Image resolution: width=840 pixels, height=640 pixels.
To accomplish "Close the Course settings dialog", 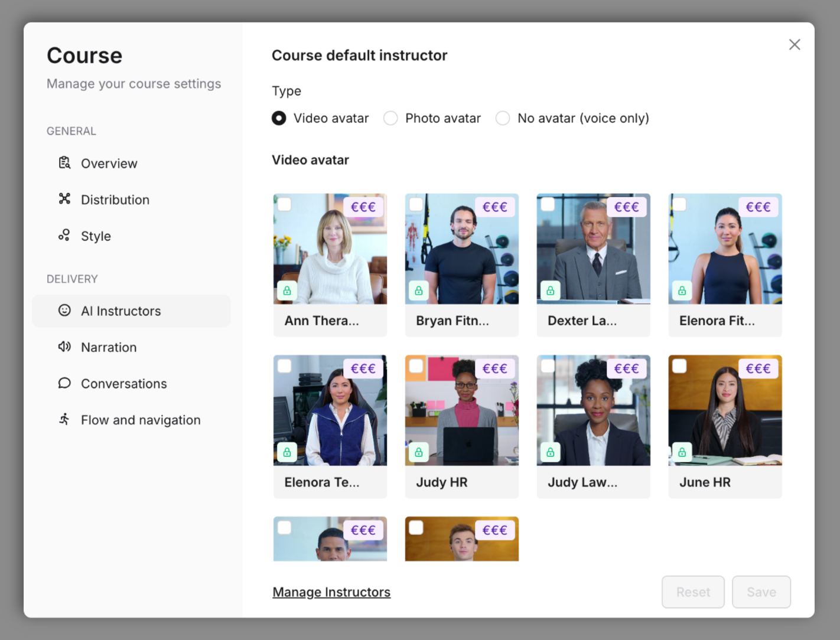I will pos(795,45).
